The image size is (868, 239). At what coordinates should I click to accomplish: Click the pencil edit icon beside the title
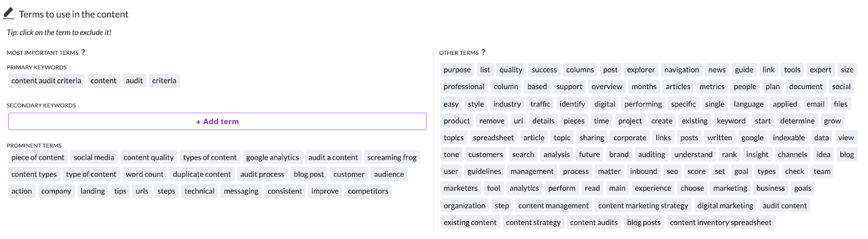pyautogui.click(x=9, y=13)
